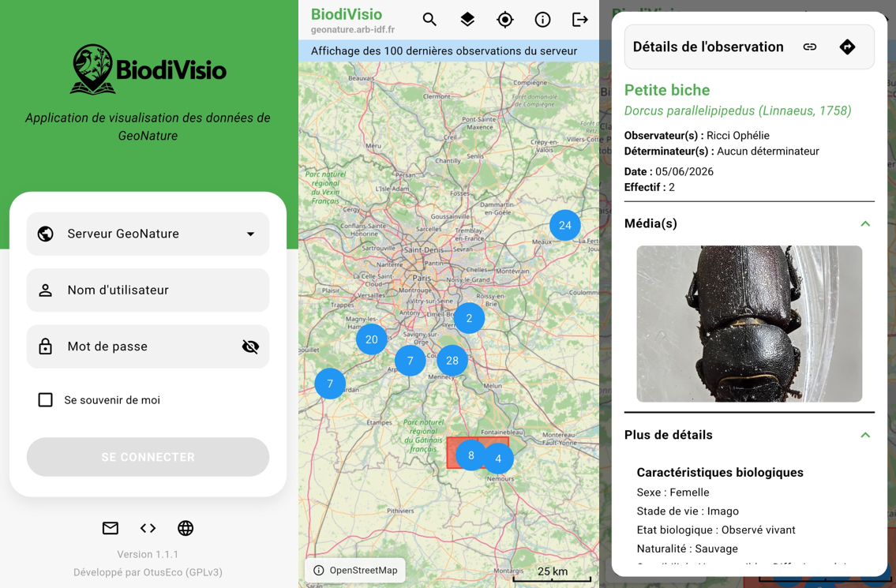Open the stag beetle photo thumbnail
Image resolution: width=896 pixels, height=588 pixels.
749,324
